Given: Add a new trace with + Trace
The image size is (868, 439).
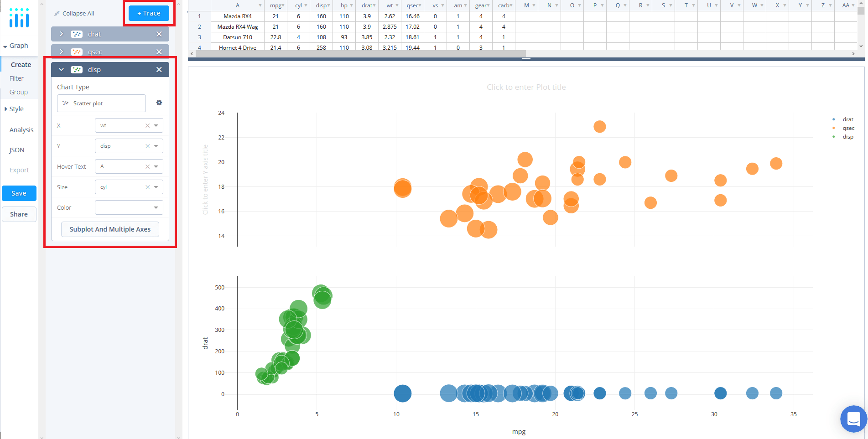Looking at the screenshot, I should pos(148,13).
